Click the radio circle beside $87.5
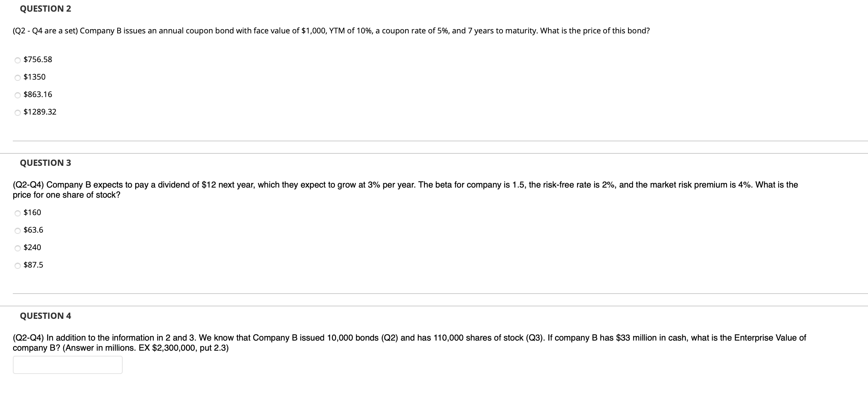Screen dimensions: 868x393 [x=17, y=265]
